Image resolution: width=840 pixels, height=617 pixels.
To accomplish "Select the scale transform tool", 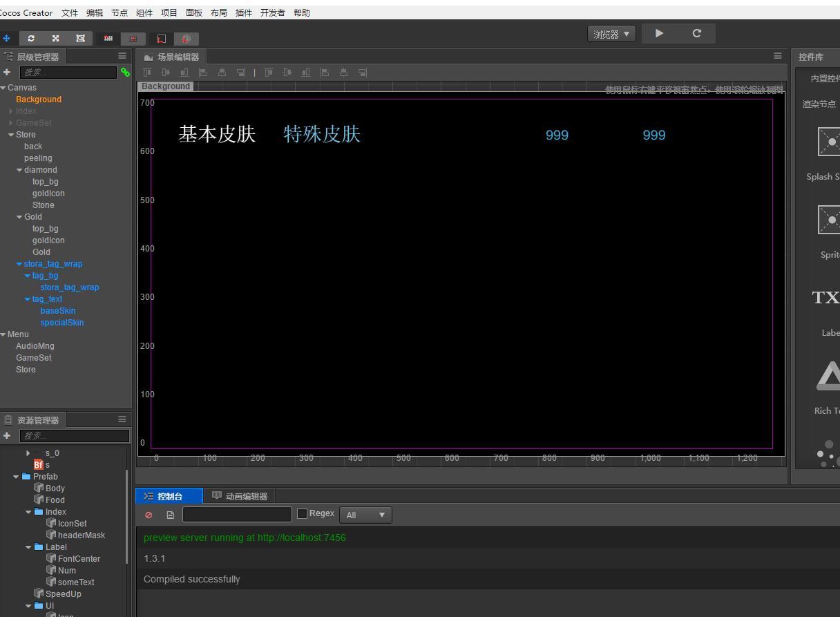I will (55, 39).
